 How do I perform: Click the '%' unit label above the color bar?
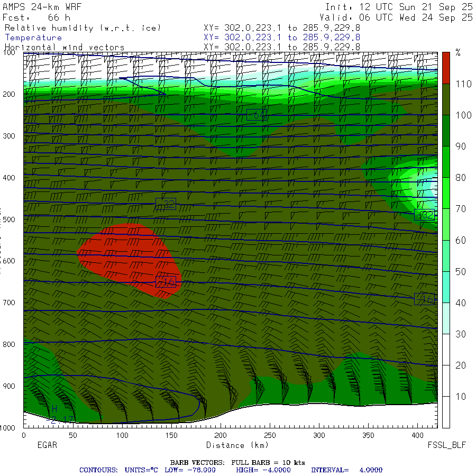click(x=458, y=52)
